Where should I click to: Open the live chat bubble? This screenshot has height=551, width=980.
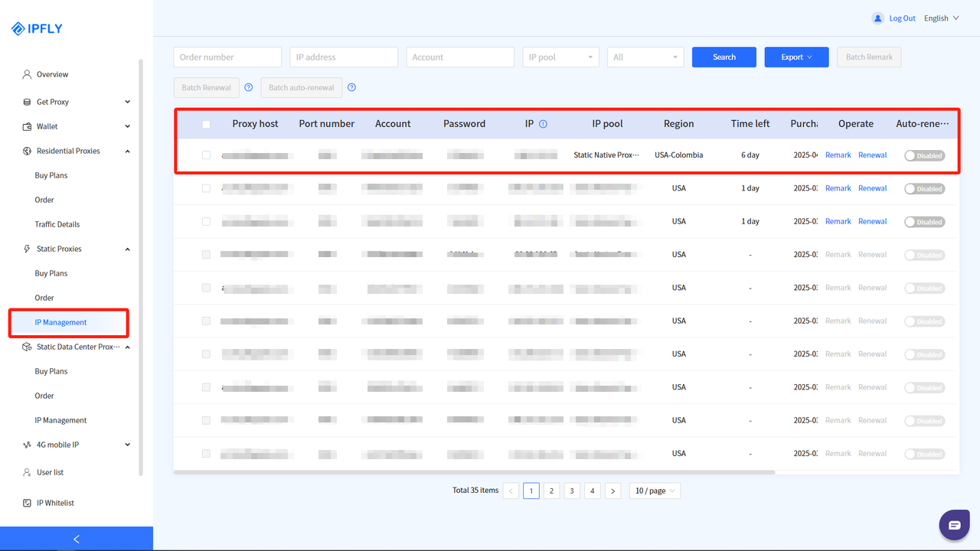coord(954,524)
